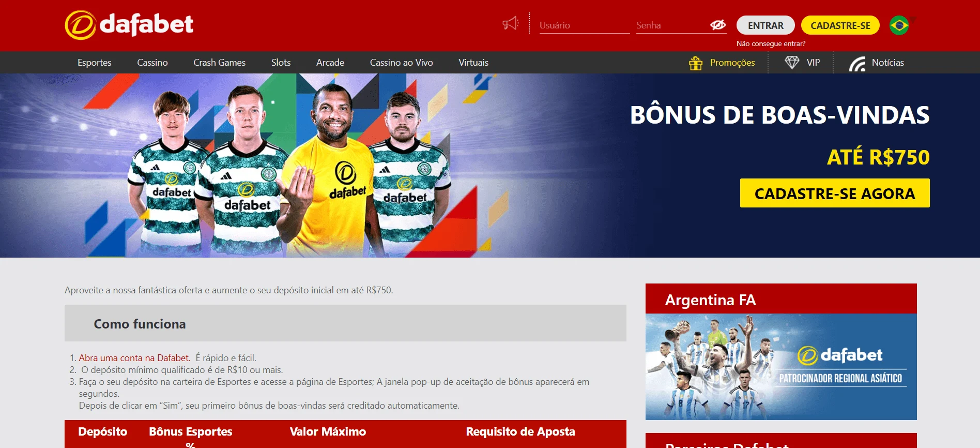Open Cassino ao Vivo section

[402, 63]
